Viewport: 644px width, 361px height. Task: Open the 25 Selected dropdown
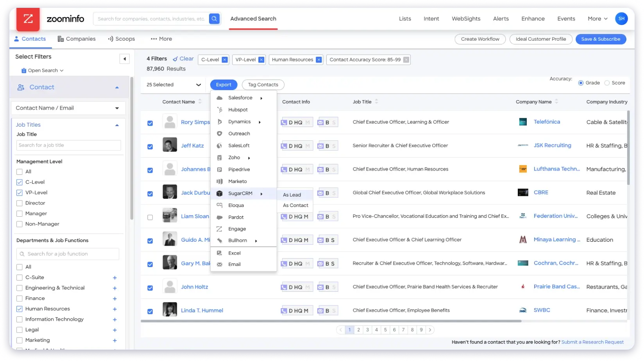(174, 85)
